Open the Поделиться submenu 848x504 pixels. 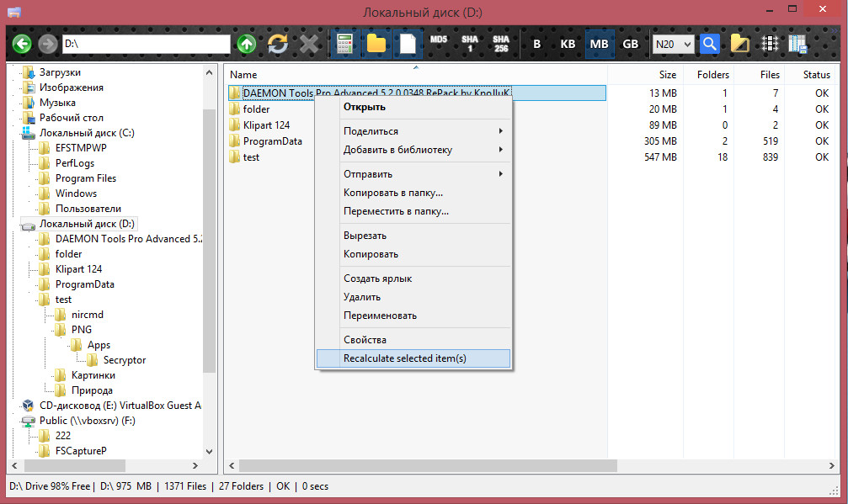(413, 131)
